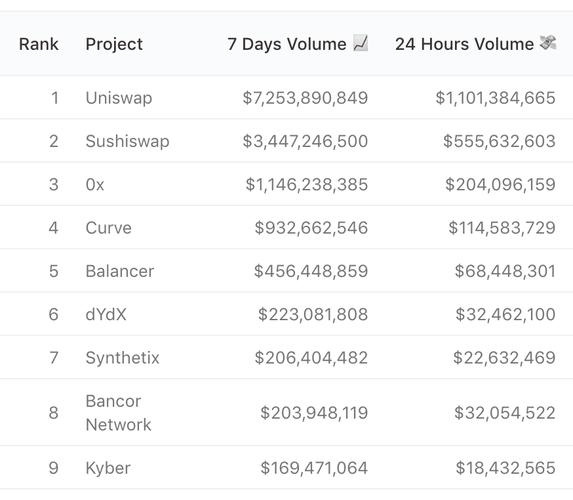The image size is (573, 500).
Task: Select the dYdX project name
Action: [x=106, y=314]
